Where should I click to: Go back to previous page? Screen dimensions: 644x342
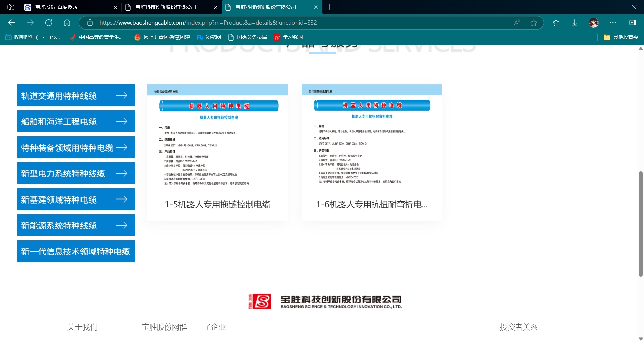12,23
